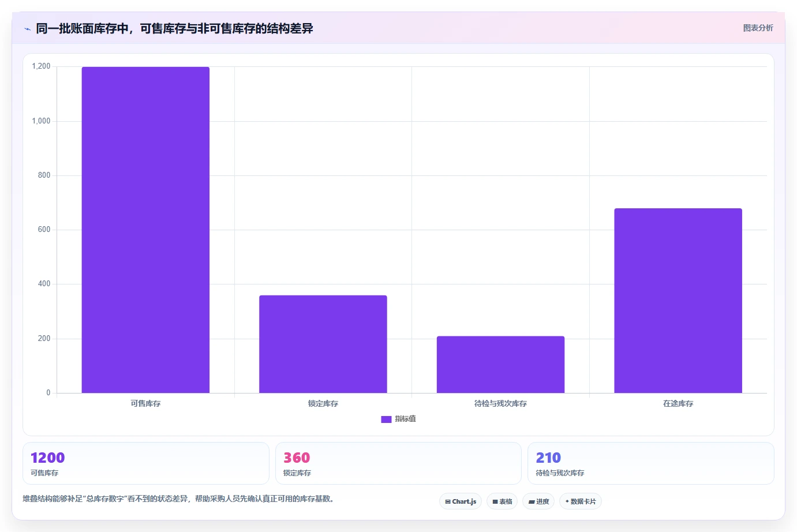
Task: Click the 锁定库存 x-axis label
Action: tap(323, 403)
